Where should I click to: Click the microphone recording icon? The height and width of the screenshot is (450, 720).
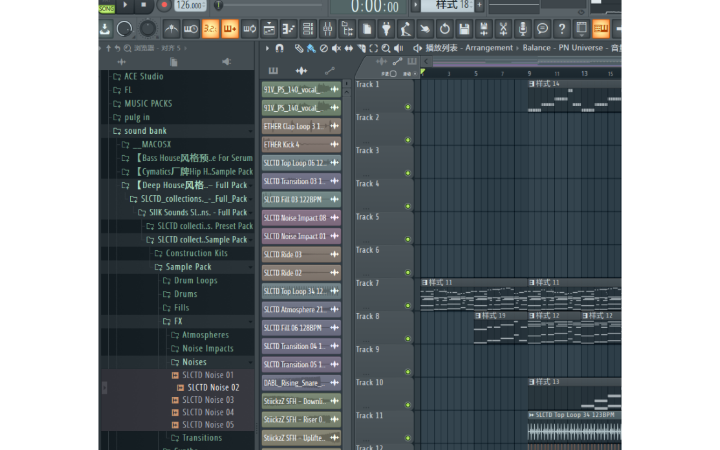[523, 29]
